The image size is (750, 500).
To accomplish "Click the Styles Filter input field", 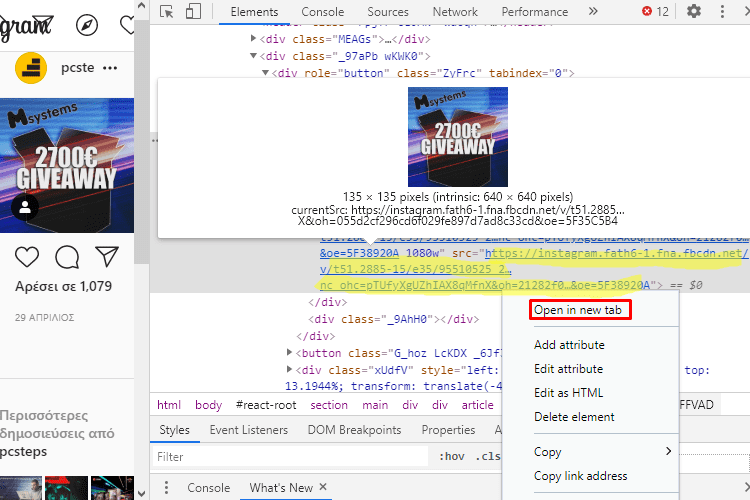I will point(290,456).
